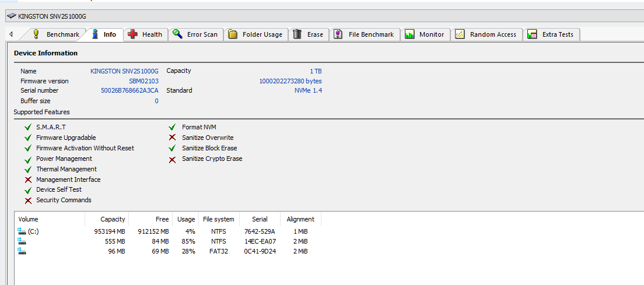Sort by the Usage column header
The width and height of the screenshot is (644, 285).
click(x=185, y=219)
